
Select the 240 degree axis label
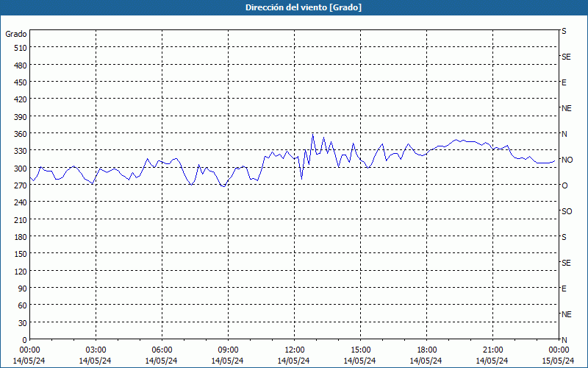[x=21, y=202]
